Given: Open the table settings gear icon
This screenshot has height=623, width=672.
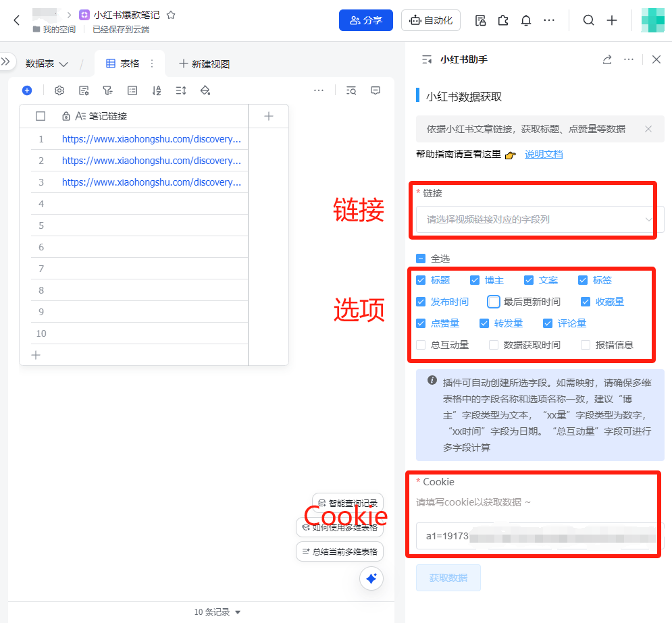Looking at the screenshot, I should click(59, 90).
